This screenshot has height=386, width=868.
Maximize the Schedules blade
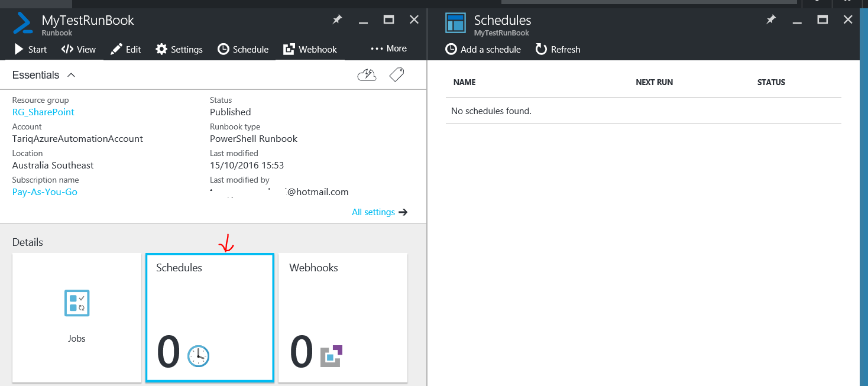tap(822, 20)
